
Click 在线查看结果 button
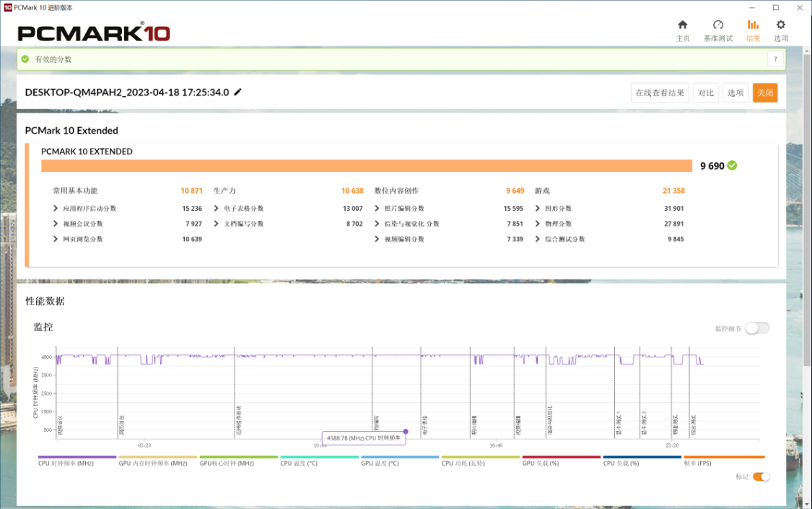tap(660, 92)
